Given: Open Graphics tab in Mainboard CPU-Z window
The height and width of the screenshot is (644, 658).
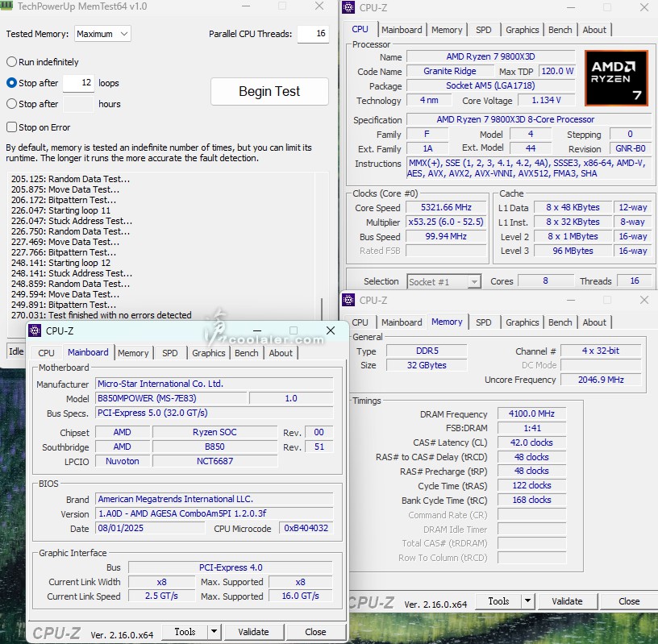Looking at the screenshot, I should point(209,353).
